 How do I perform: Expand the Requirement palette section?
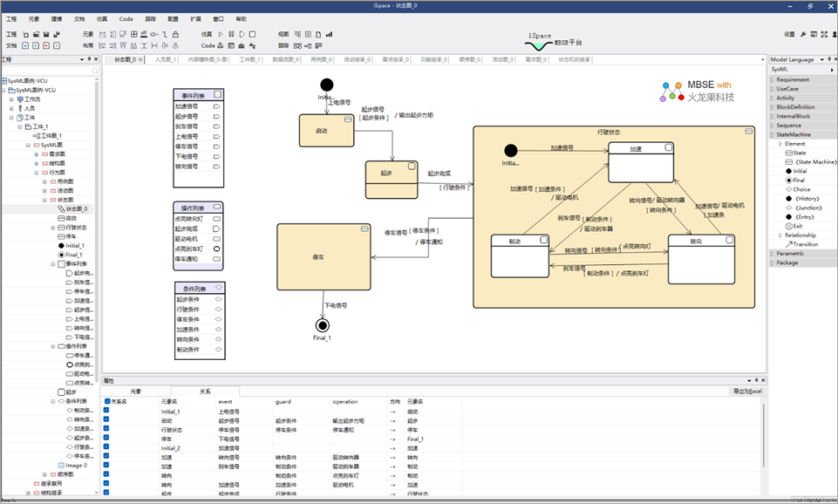(x=772, y=79)
